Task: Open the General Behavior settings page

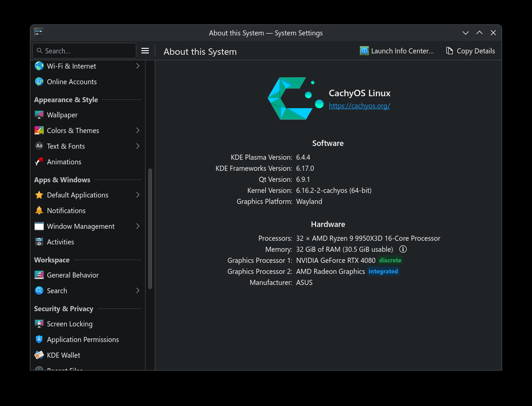Action: (88, 275)
